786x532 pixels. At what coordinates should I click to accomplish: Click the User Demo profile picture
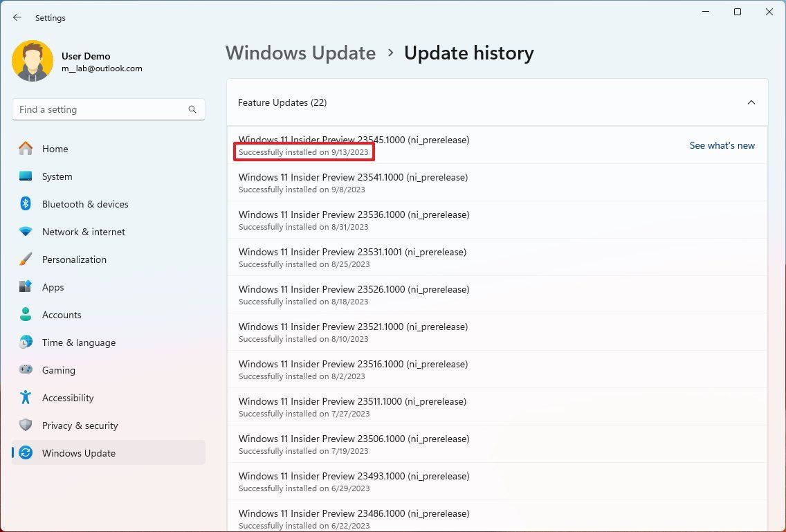point(32,61)
